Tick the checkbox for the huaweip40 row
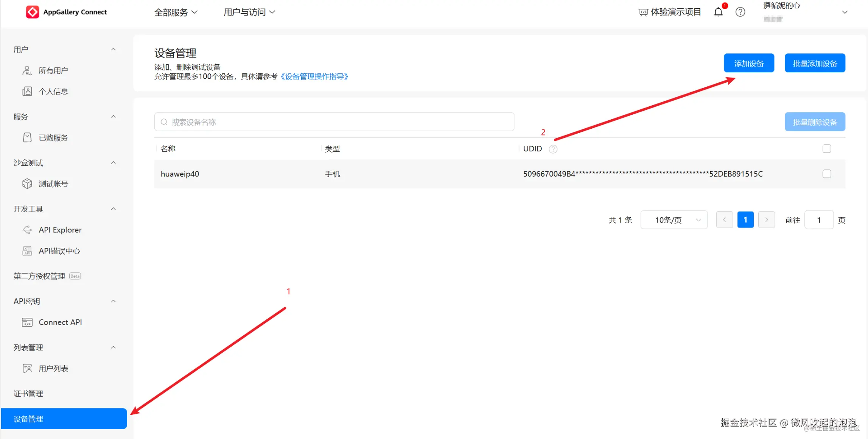Image resolution: width=868 pixels, height=439 pixels. (827, 174)
